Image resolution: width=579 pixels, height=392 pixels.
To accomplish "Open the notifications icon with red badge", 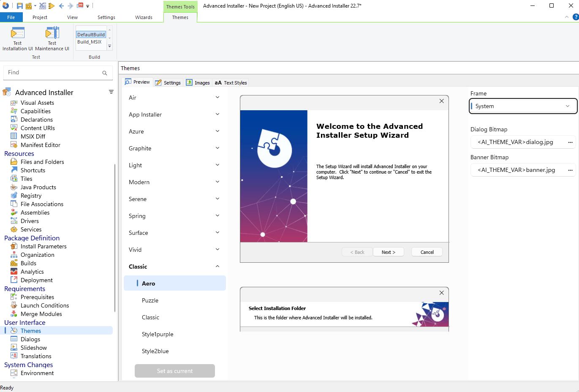I will click(x=80, y=5).
